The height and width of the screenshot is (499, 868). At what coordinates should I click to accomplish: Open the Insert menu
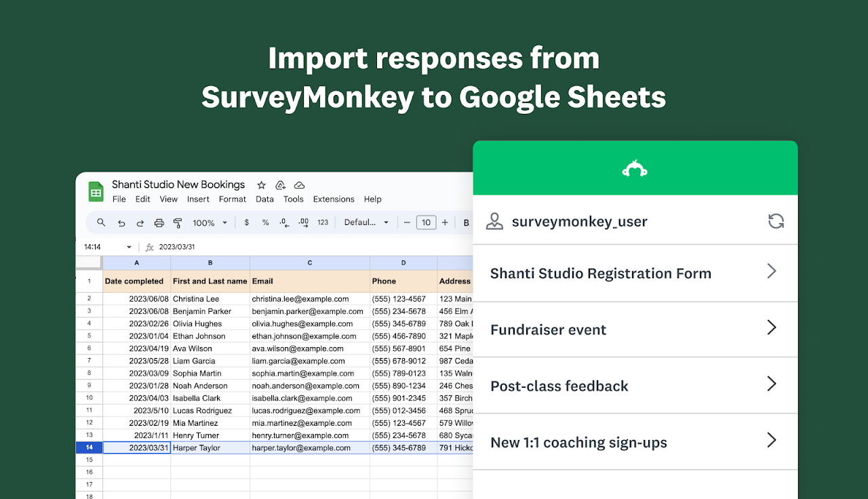click(198, 199)
